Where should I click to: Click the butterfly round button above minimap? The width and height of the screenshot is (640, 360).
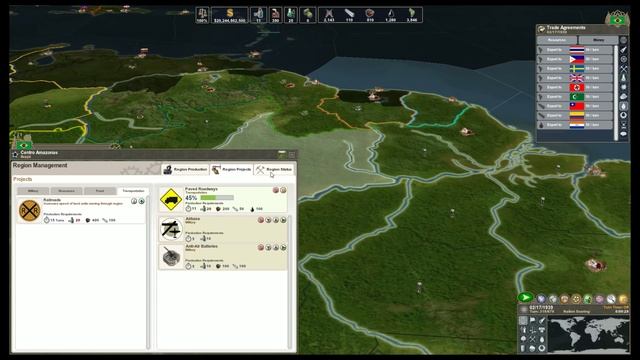point(541,299)
